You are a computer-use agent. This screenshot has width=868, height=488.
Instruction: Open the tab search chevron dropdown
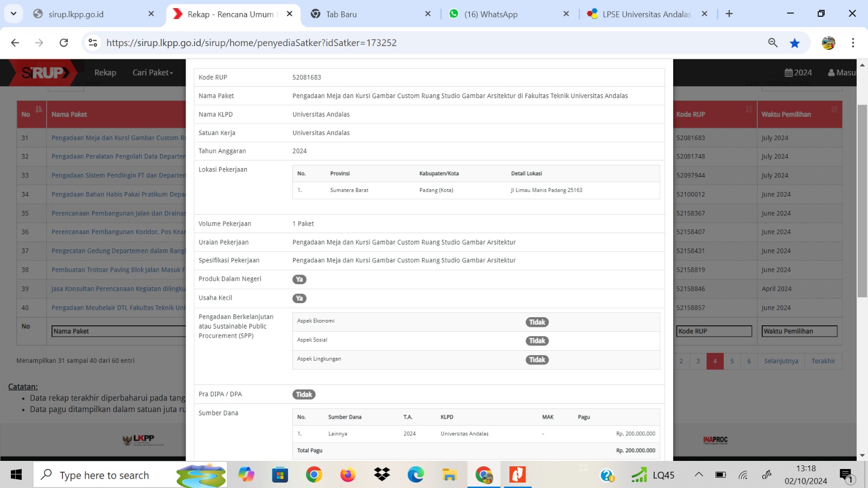tap(13, 14)
